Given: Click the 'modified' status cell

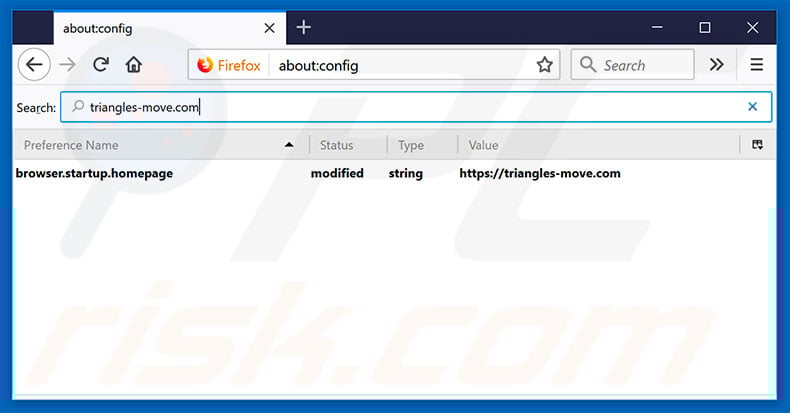Looking at the screenshot, I should (337, 173).
